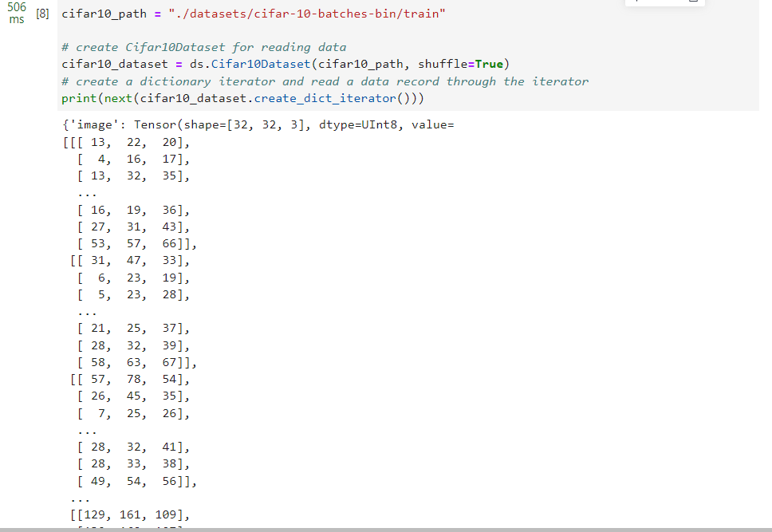
Task: Click the output row [ 4, 16, 17],
Action: point(133,159)
